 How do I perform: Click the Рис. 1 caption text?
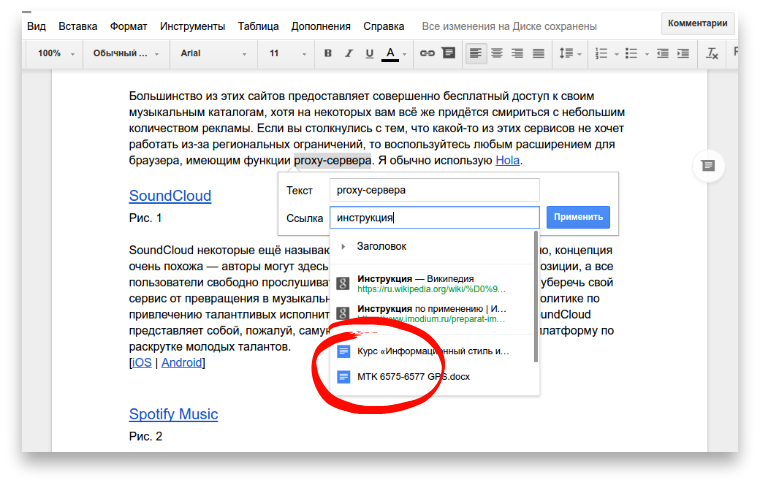click(x=145, y=218)
